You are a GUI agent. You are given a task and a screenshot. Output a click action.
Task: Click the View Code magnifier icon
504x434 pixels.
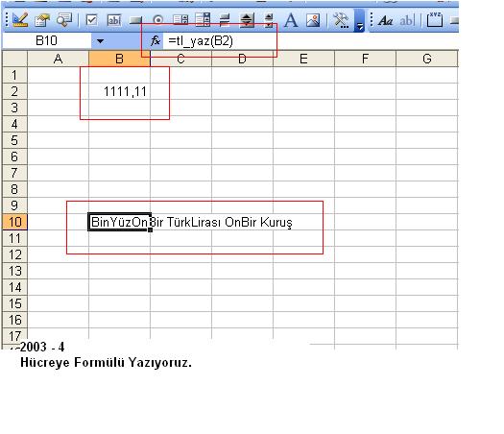pos(64,20)
